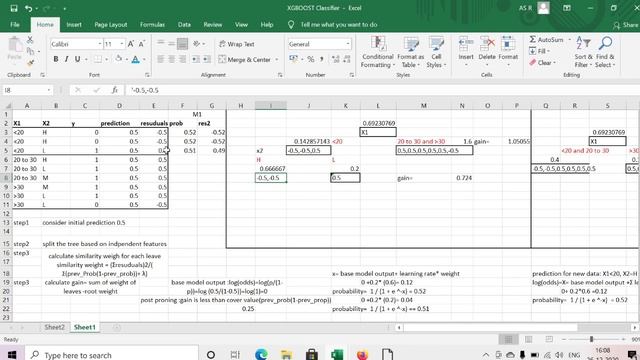Switch to Sheet2 worksheet tab
Image resolution: width=640 pixels, height=360 pixels.
[54, 327]
